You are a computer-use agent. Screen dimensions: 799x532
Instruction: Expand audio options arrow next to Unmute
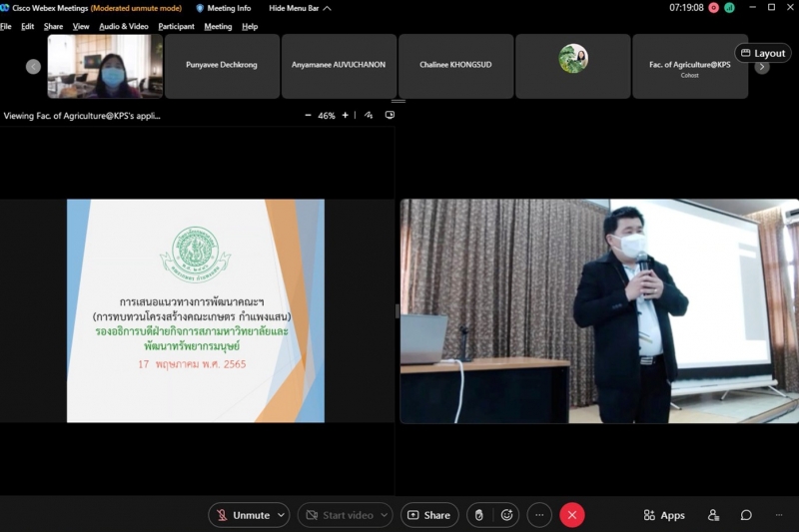pyautogui.click(x=281, y=515)
